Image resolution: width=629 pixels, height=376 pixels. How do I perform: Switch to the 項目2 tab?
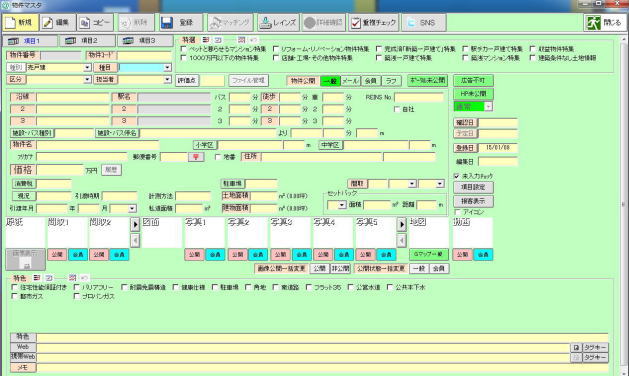point(87,41)
